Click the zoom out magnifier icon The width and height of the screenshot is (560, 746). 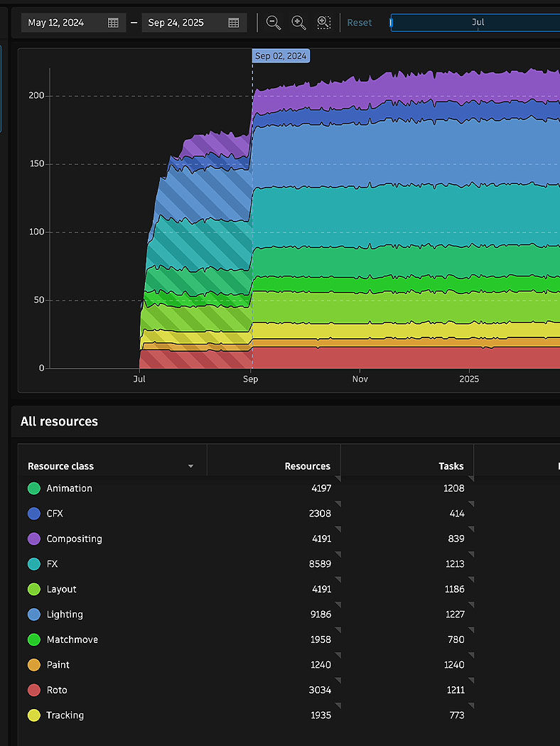pos(274,22)
